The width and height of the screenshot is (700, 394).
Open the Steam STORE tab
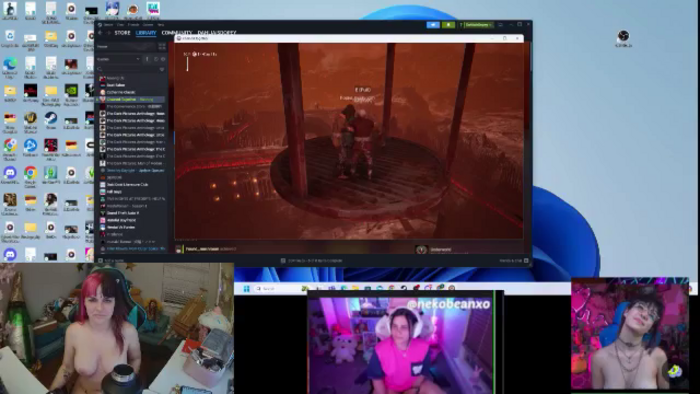[122, 33]
